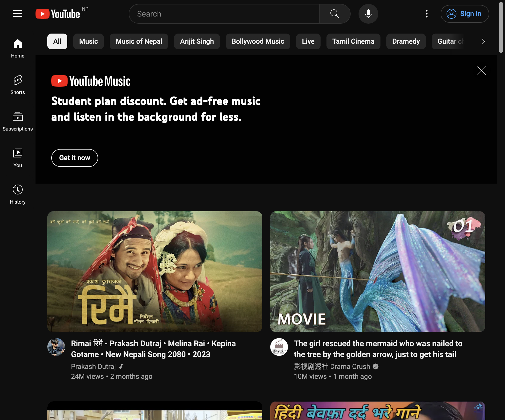Viewport: 505px width, 420px height.
Task: Open the hamburger guide menu
Action: tap(18, 14)
